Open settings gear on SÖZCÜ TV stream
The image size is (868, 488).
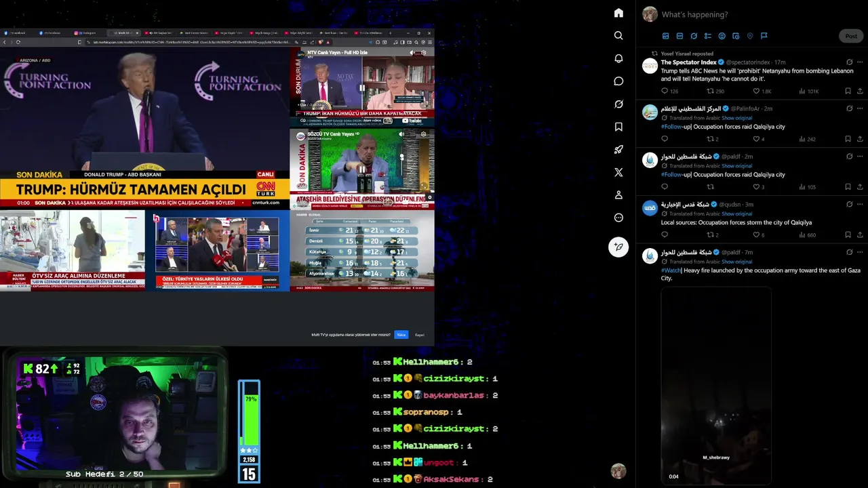click(424, 134)
